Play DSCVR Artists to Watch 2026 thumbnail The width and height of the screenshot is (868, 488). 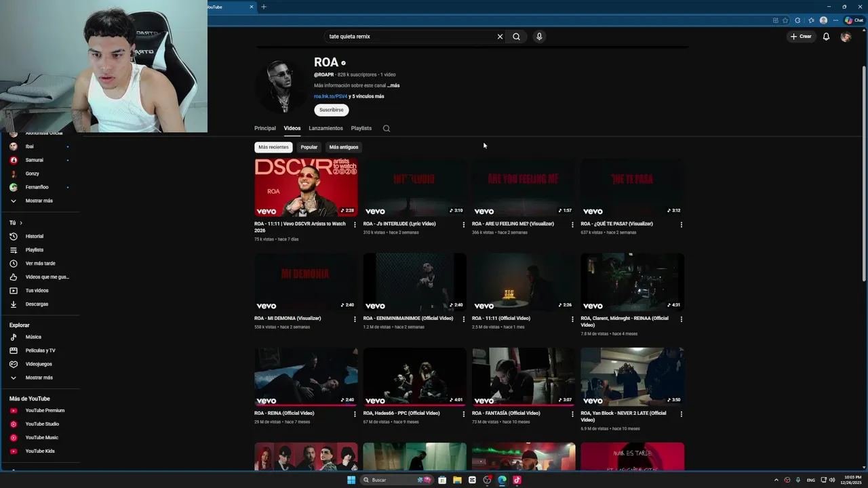tap(306, 188)
